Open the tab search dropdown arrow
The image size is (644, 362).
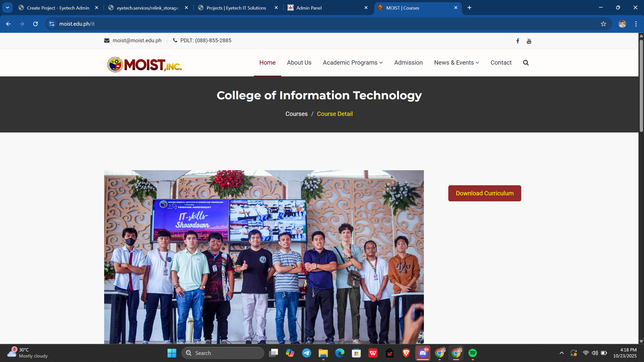8,8
